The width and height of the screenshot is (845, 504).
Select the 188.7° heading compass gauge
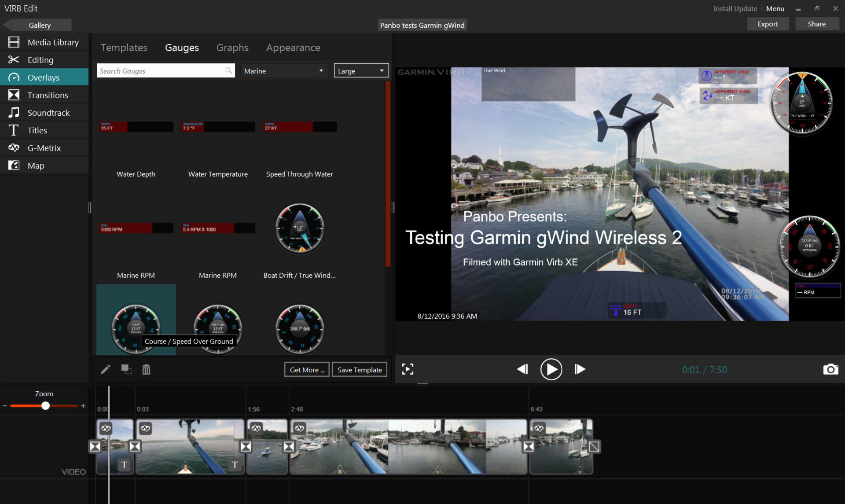[x=300, y=328]
